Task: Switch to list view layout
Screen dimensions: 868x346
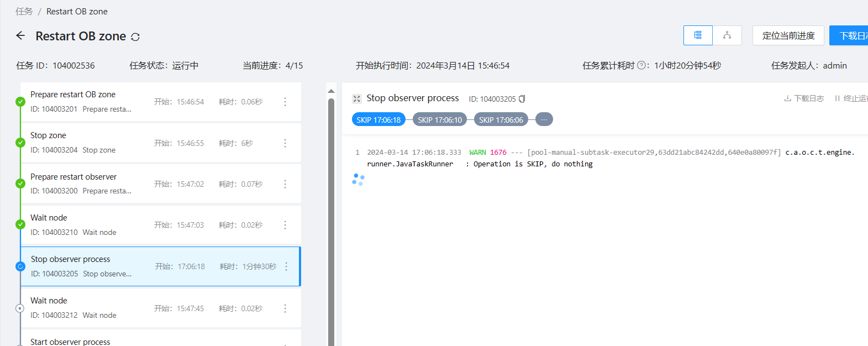Action: click(698, 35)
